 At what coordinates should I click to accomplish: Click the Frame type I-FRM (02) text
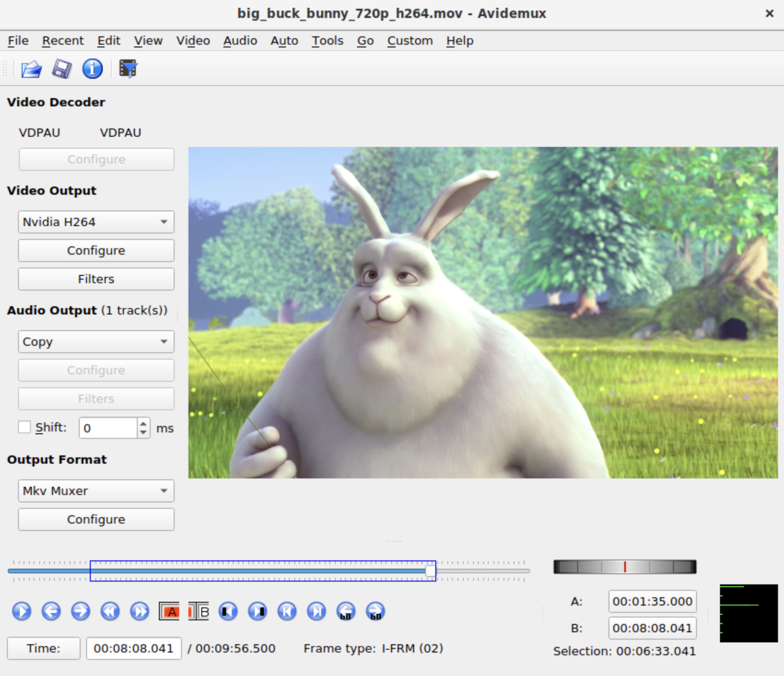click(374, 648)
